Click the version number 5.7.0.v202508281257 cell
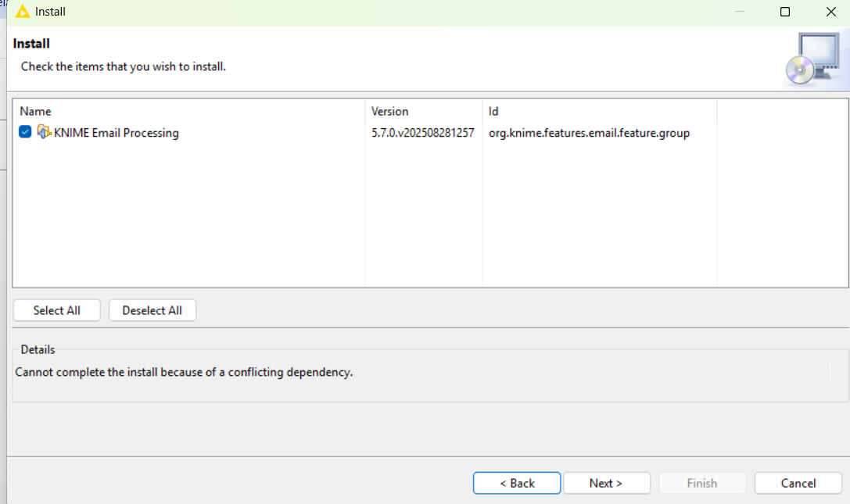 point(422,133)
